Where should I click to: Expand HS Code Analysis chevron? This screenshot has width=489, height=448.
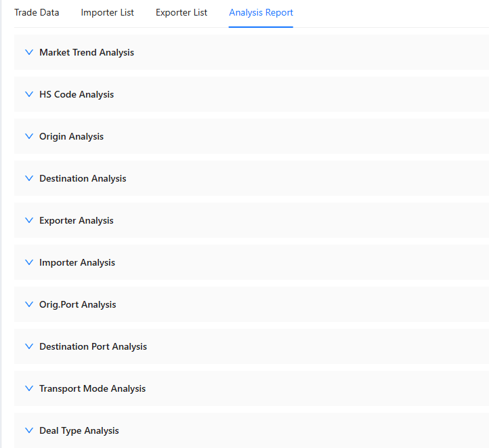tap(29, 94)
